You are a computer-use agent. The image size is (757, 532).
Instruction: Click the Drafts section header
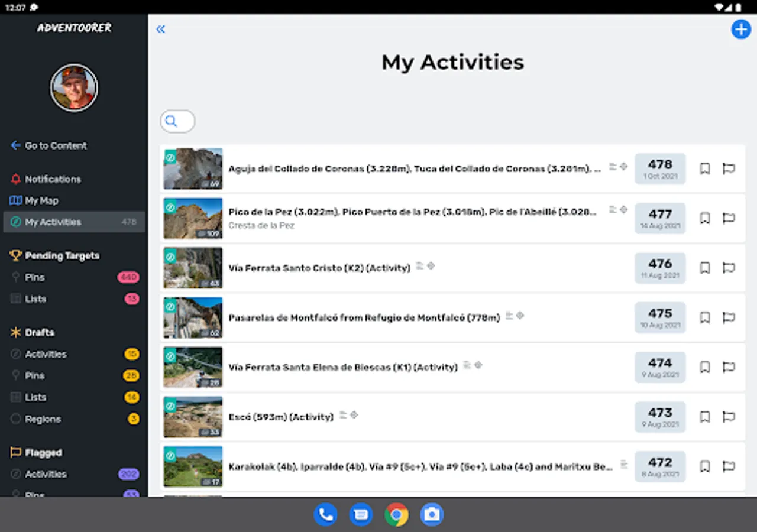click(33, 332)
